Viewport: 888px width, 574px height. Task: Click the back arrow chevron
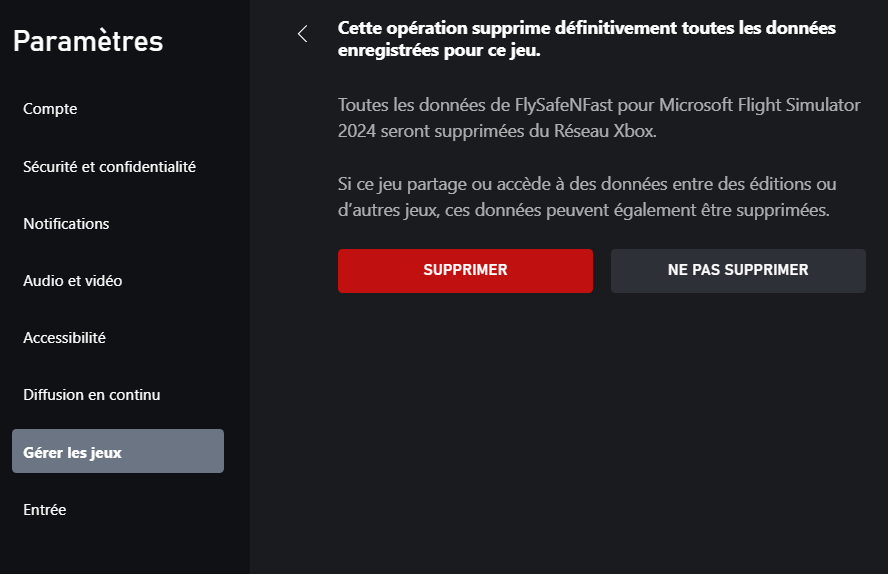(302, 34)
